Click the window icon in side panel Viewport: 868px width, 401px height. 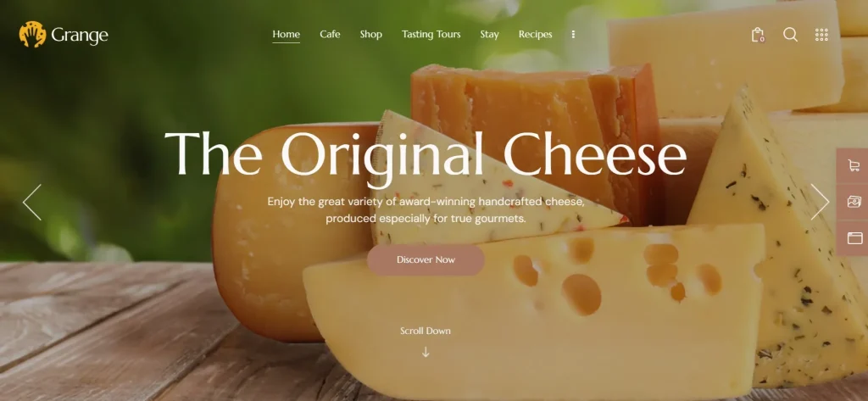(x=854, y=238)
